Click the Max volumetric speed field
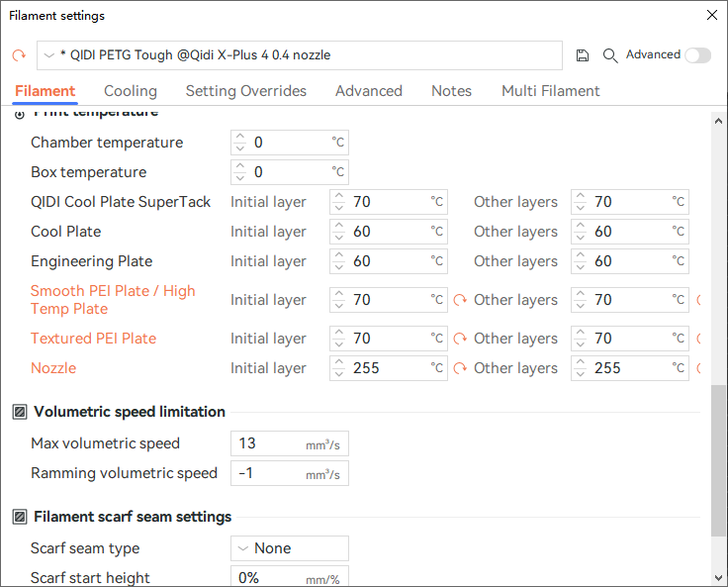 coord(267,443)
